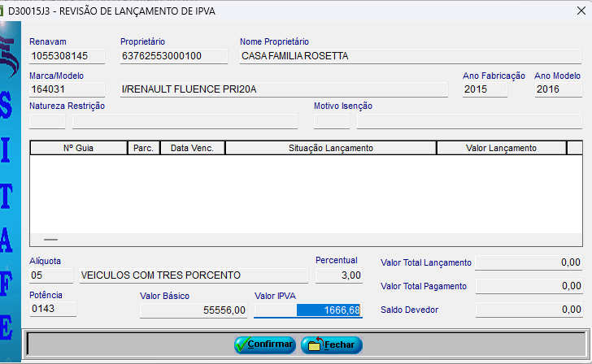This screenshot has width=592, height=364.
Task: Click the Ano Modelo field
Action: (558, 89)
